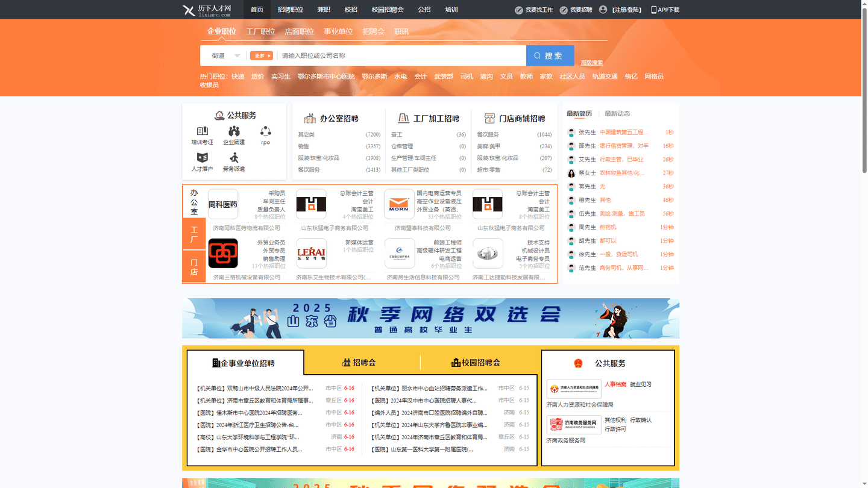
Task: Open the 高级搜索 link
Action: coord(592,63)
